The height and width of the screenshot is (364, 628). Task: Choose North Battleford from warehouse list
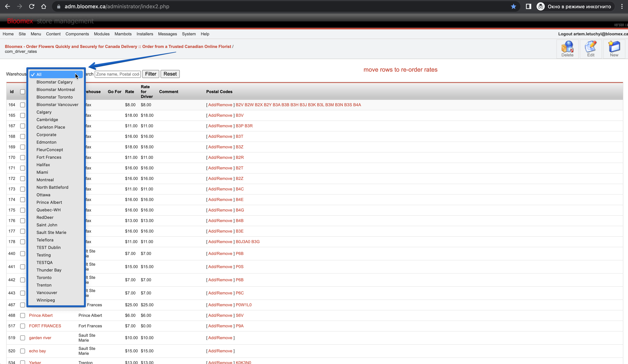coord(56,187)
